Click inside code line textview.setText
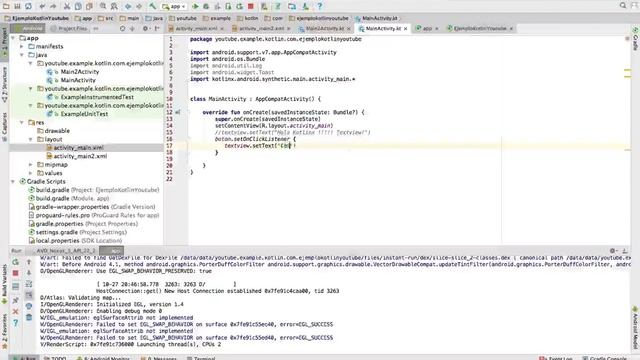The height and width of the screenshot is (360, 640). 260,146
